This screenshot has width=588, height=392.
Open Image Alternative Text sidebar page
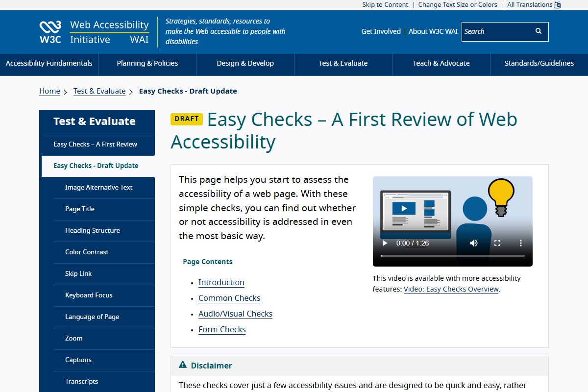click(x=104, y=188)
